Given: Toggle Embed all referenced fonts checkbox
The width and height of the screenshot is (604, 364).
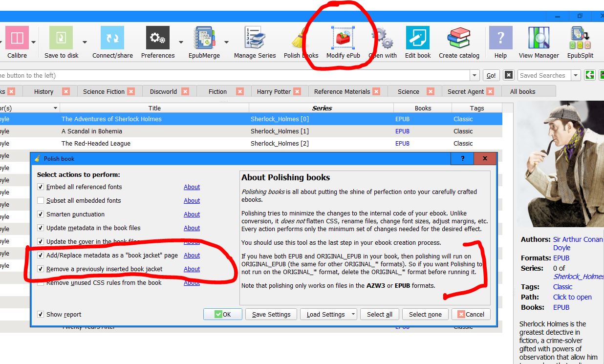Looking at the screenshot, I should tap(41, 187).
